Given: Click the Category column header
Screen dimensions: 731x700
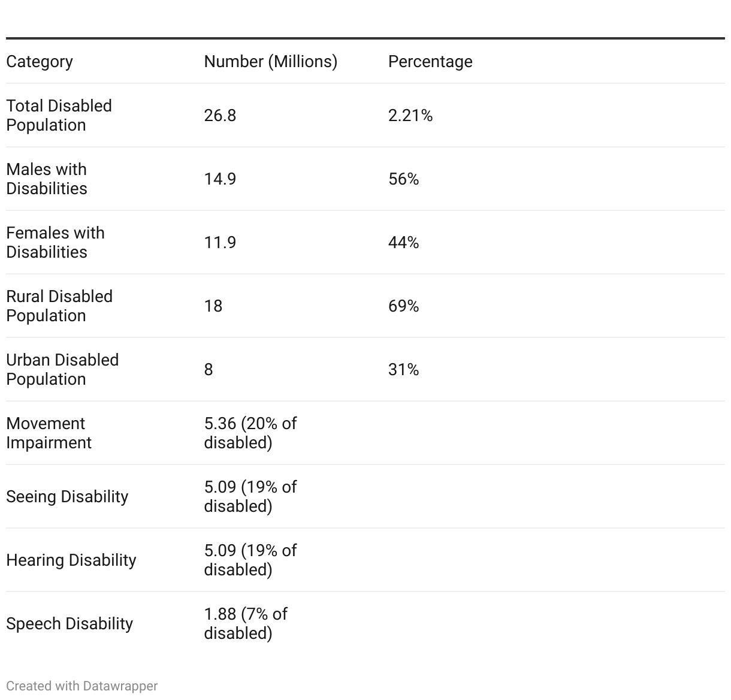Looking at the screenshot, I should click(40, 62).
